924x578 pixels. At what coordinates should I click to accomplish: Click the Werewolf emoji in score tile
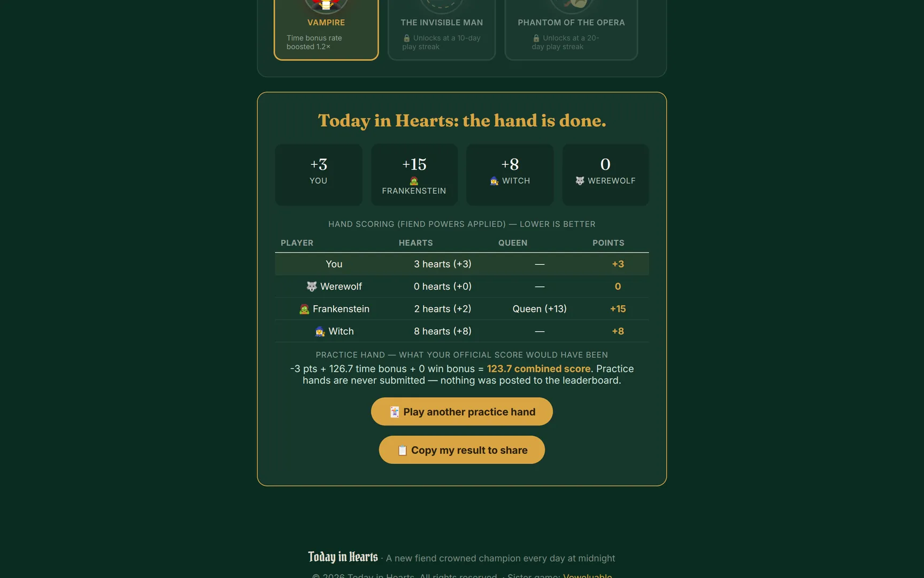click(x=580, y=181)
